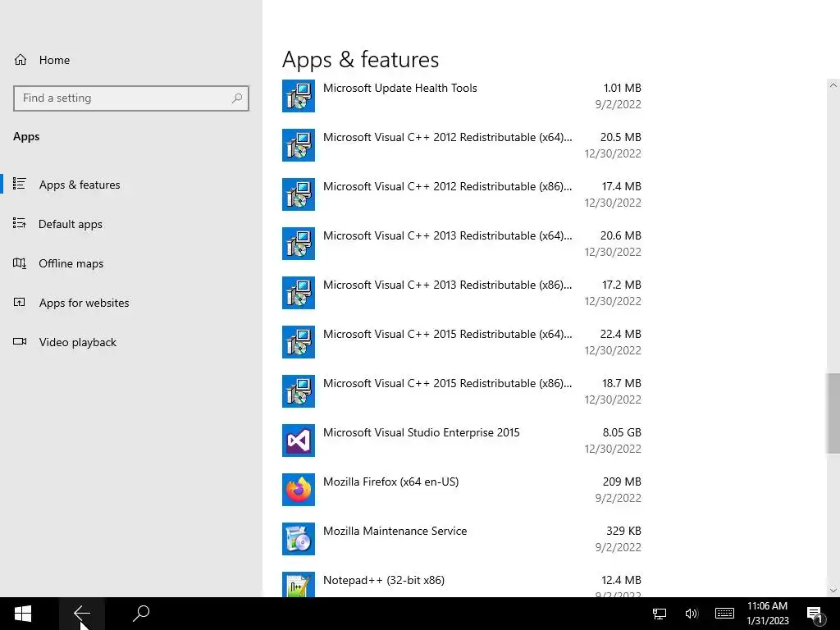Click the Find a setting search box
Screen dimensions: 840x630
[131, 98]
